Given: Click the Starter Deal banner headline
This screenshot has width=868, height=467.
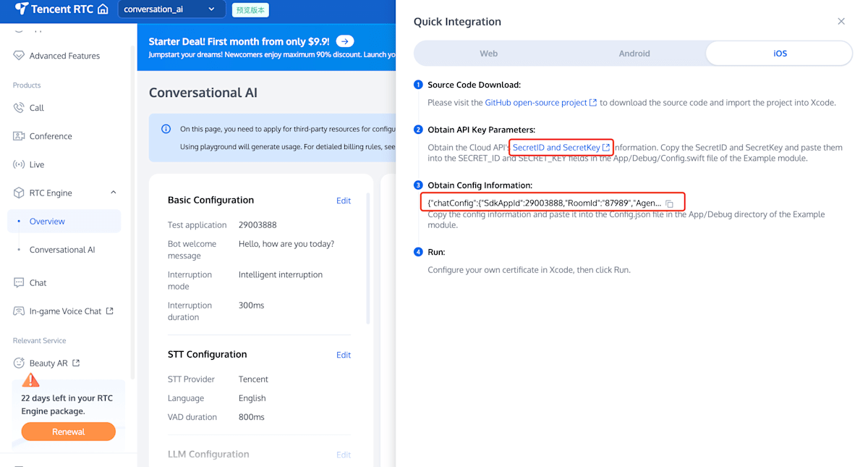Looking at the screenshot, I should point(239,41).
